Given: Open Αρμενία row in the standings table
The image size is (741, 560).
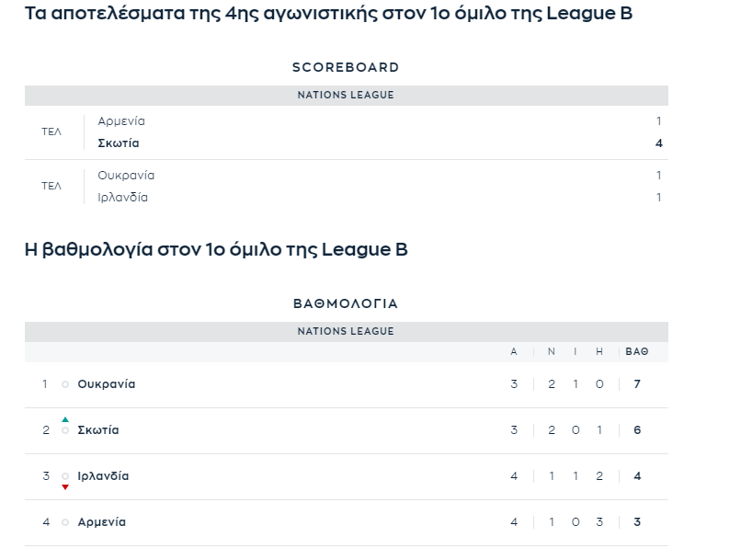Looking at the screenshot, I should point(347,522).
